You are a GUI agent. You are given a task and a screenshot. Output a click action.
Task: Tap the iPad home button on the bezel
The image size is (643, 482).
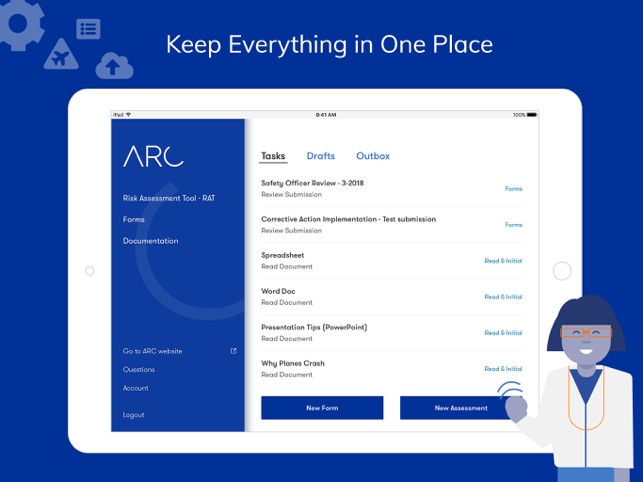pyautogui.click(x=562, y=271)
